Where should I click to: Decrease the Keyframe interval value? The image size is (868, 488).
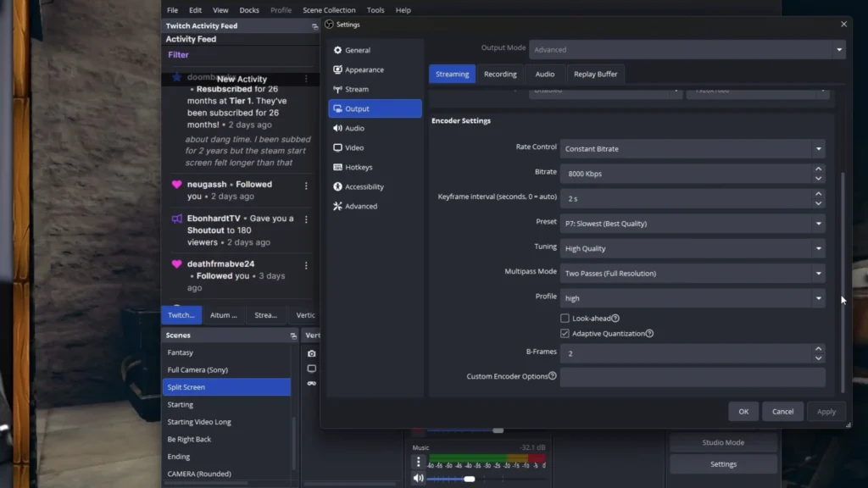point(818,203)
